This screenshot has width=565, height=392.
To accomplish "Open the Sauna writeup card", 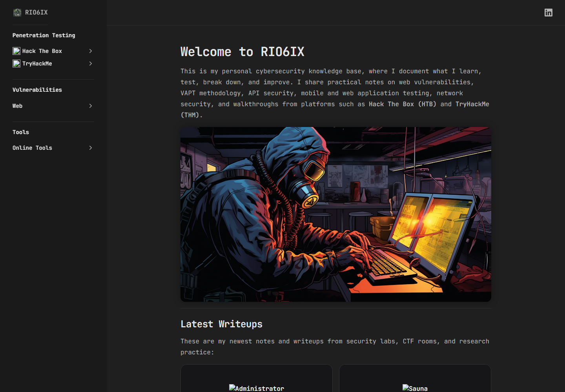I will (x=415, y=378).
